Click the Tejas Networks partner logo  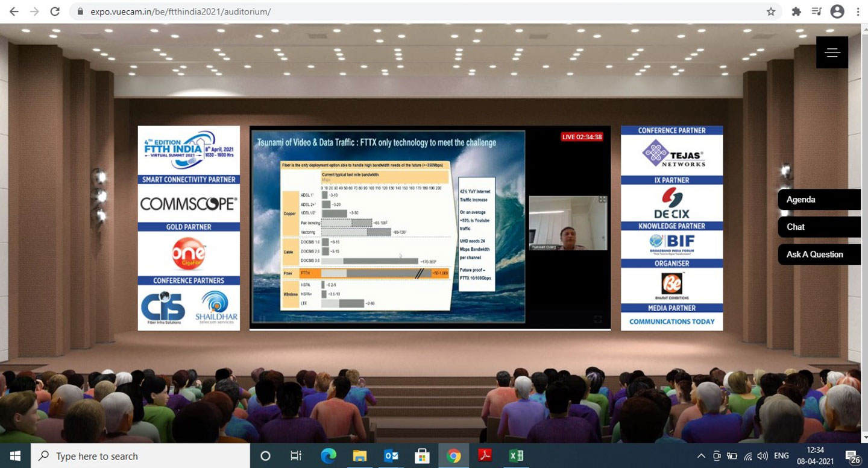pos(672,154)
